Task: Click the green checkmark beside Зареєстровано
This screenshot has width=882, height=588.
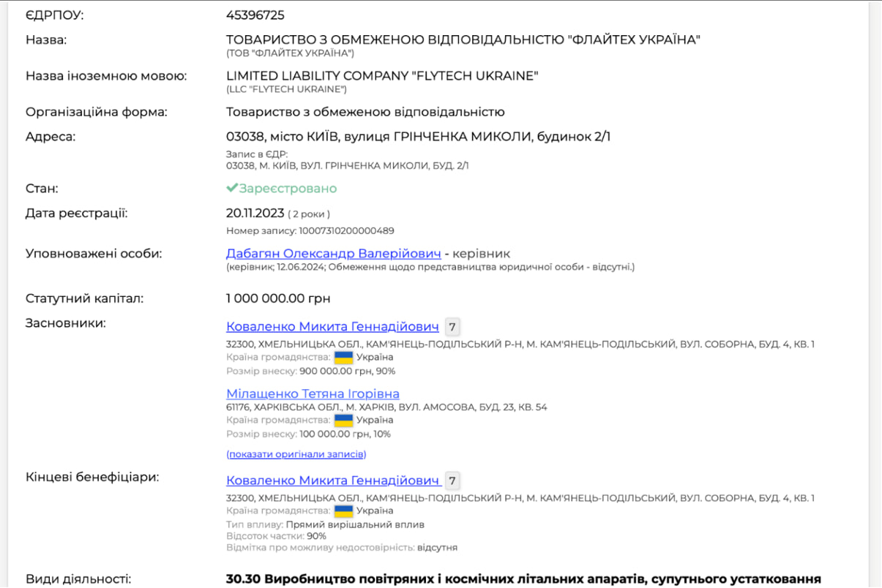Action: coord(232,189)
